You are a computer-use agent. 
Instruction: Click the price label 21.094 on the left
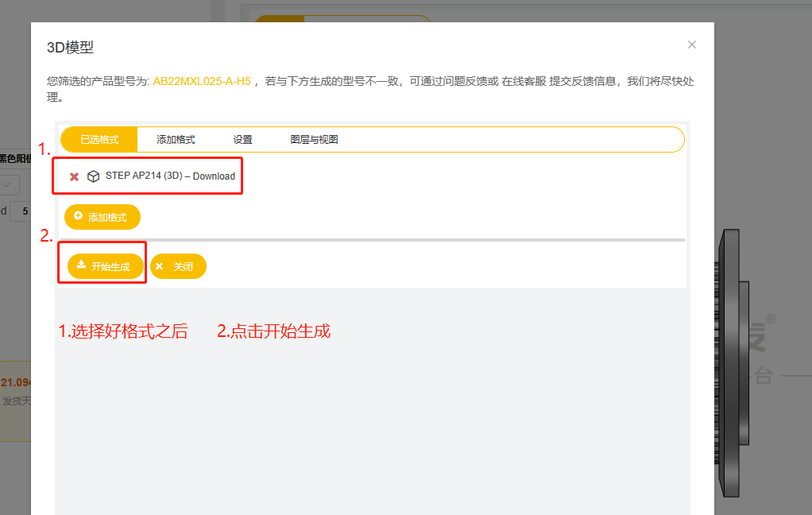[17, 381]
